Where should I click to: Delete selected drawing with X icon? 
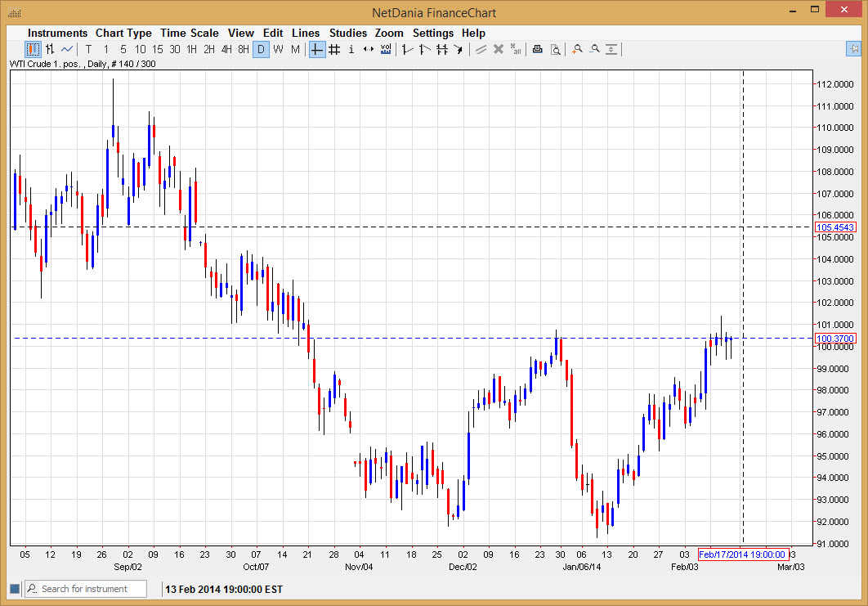[498, 49]
